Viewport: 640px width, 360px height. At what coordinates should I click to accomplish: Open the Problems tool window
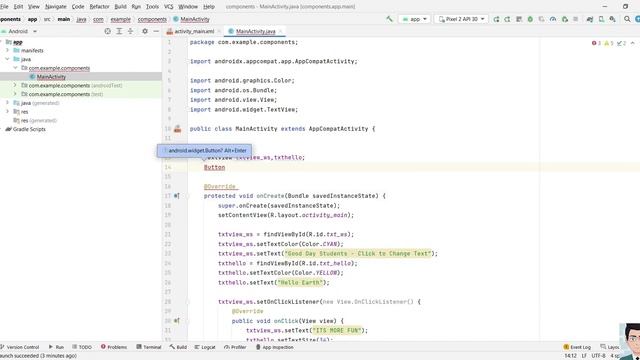[114, 347]
